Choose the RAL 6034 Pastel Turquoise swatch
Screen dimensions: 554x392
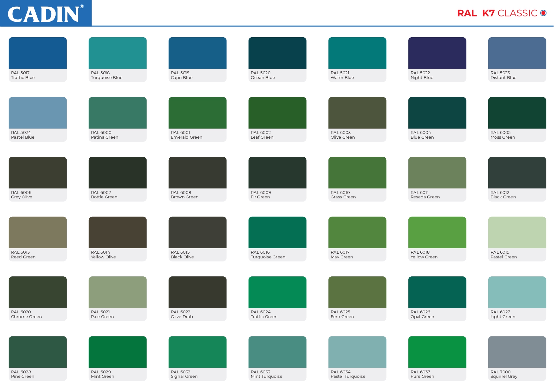coord(357,352)
